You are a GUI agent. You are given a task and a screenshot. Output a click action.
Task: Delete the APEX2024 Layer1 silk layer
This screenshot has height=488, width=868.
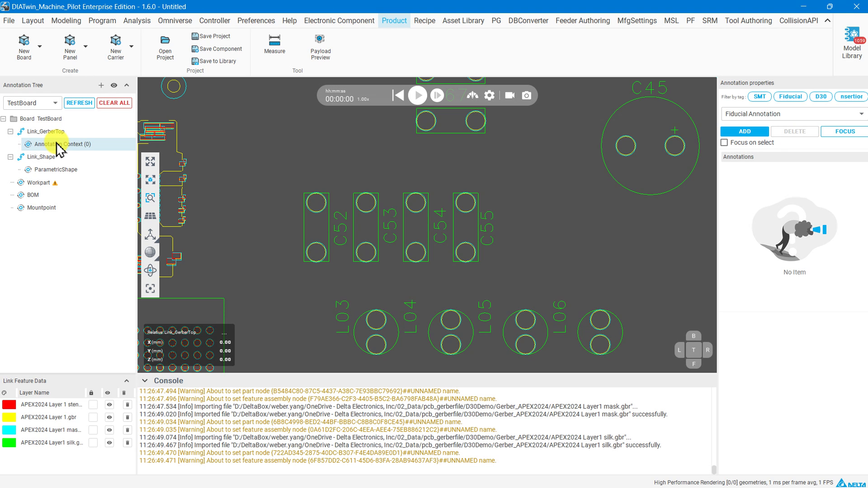127,442
